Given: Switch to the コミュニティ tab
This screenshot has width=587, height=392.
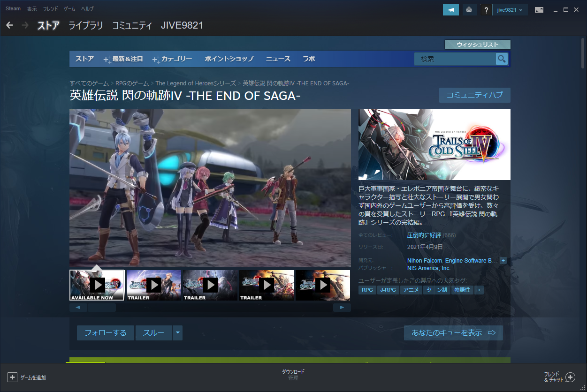Looking at the screenshot, I should point(132,25).
